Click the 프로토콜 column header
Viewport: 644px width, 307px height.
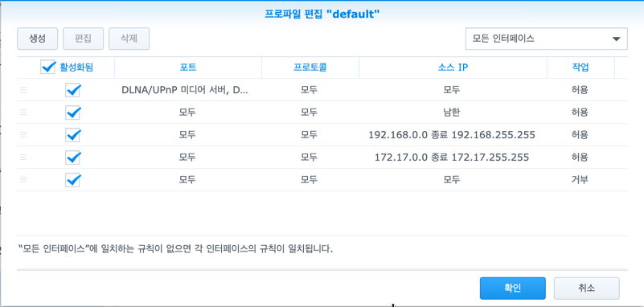[x=310, y=68]
